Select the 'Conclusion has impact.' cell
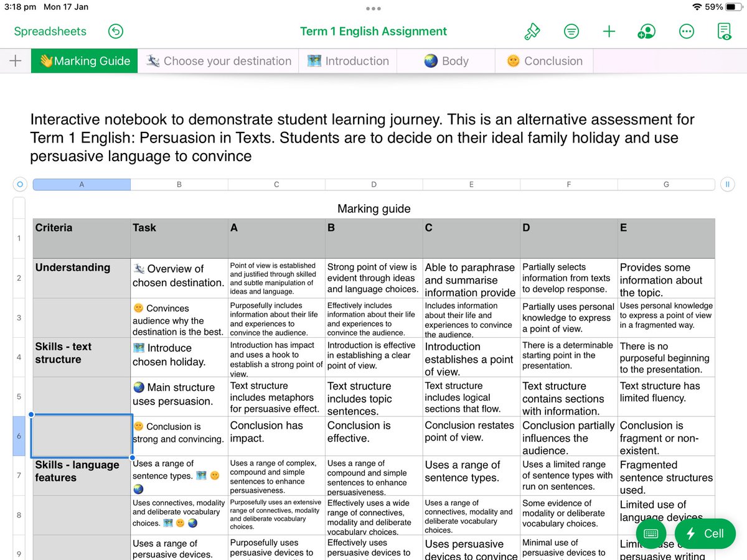The width and height of the screenshot is (747, 560). point(276,436)
